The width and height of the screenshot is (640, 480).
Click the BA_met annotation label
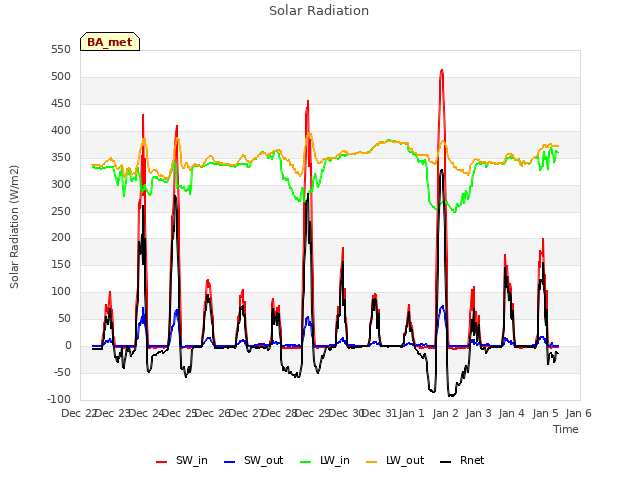point(110,42)
